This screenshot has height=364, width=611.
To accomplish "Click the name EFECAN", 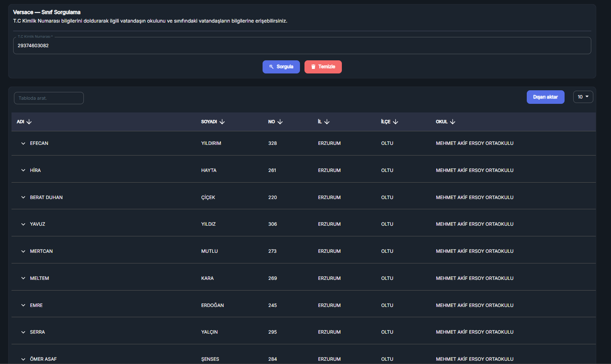I will click(39, 143).
